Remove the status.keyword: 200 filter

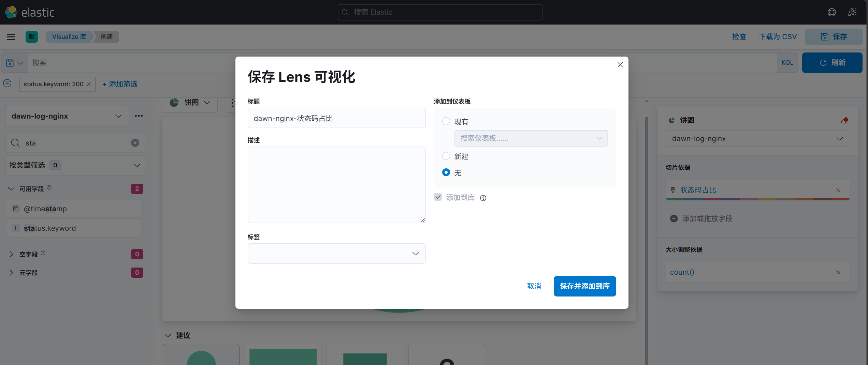click(89, 84)
